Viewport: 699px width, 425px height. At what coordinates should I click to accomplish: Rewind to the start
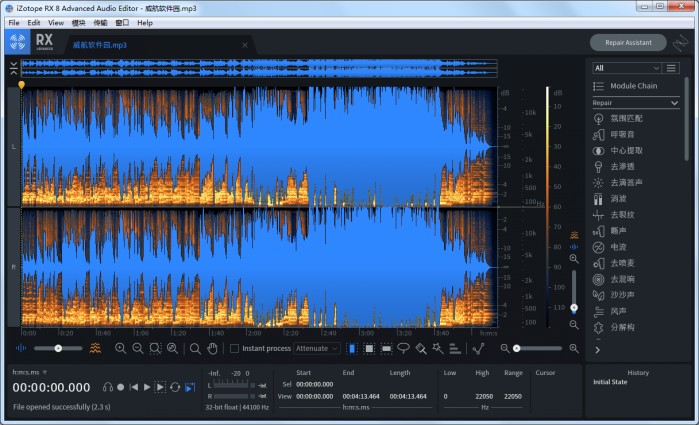coord(133,387)
